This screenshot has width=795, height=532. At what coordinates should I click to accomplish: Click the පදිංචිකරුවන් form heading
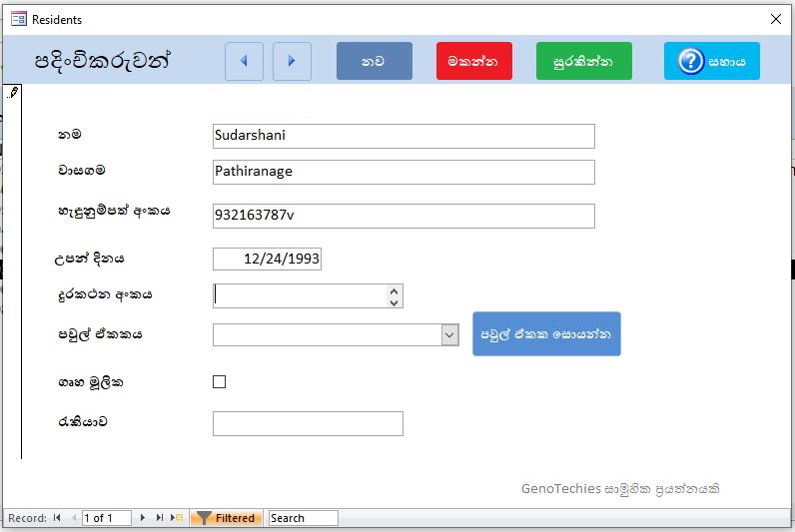[102, 61]
